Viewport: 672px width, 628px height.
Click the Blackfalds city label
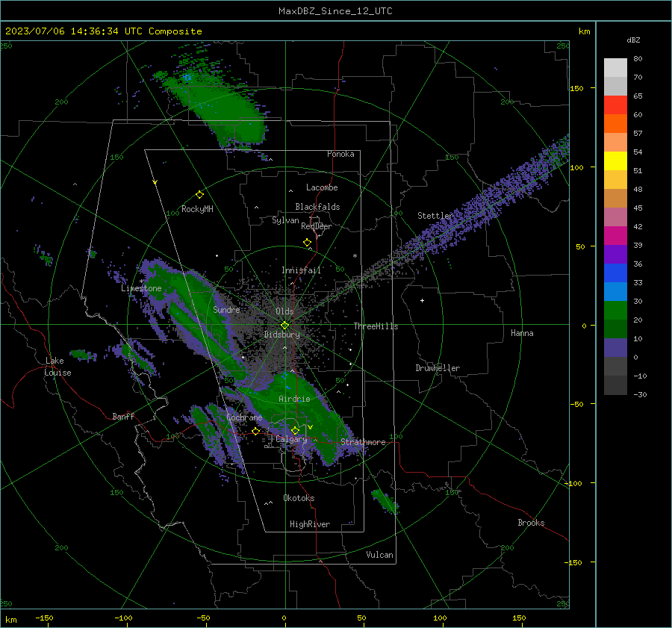pos(317,207)
